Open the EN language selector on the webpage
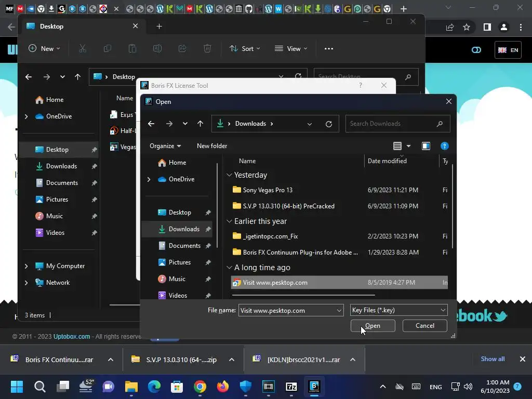532x399 pixels. 508,50
